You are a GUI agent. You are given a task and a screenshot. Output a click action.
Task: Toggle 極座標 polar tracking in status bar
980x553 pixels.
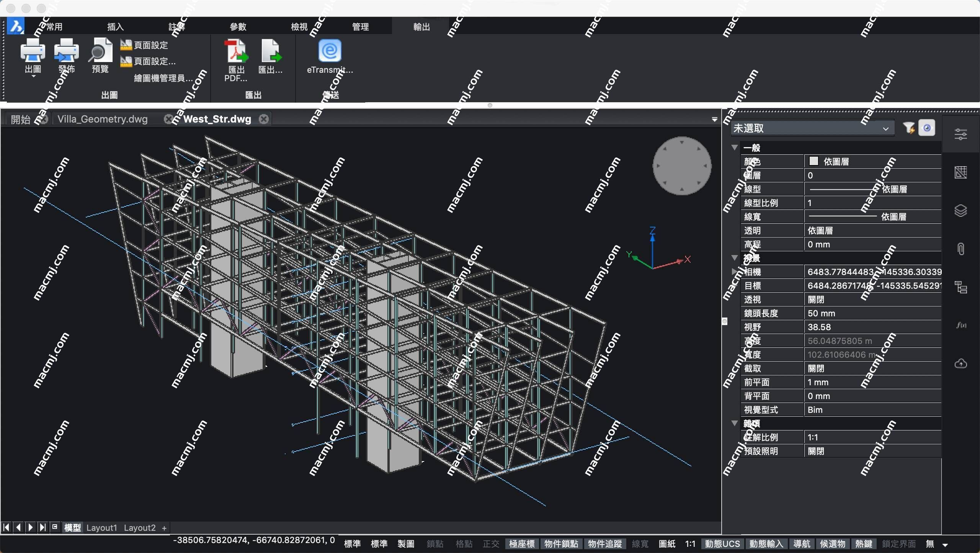522,544
